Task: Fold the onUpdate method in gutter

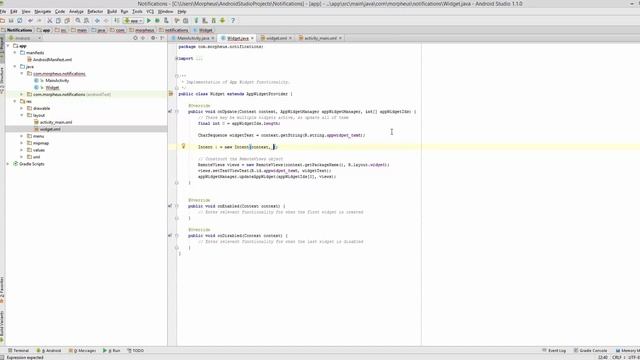Action: 177,111
